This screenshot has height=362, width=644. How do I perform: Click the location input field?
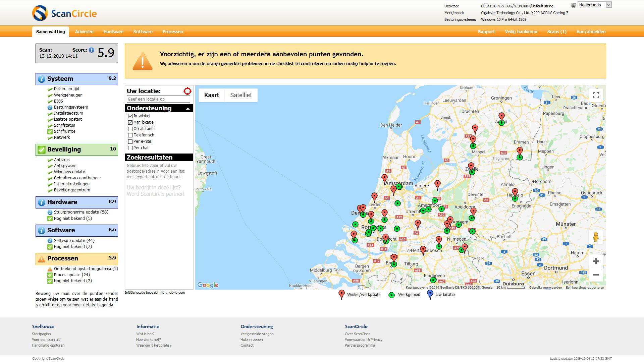[158, 99]
